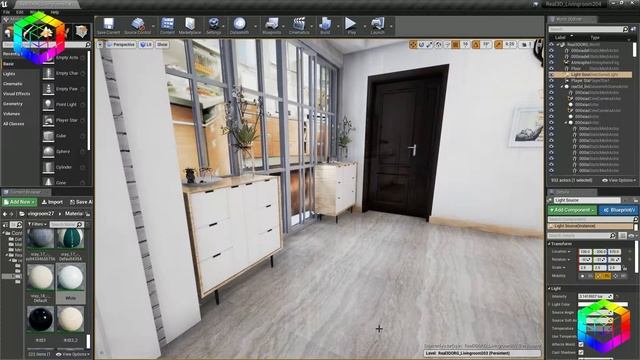Toggle visibility of the Atmospheric Fog actor
Screen dimensions: 640x360
[551, 62]
